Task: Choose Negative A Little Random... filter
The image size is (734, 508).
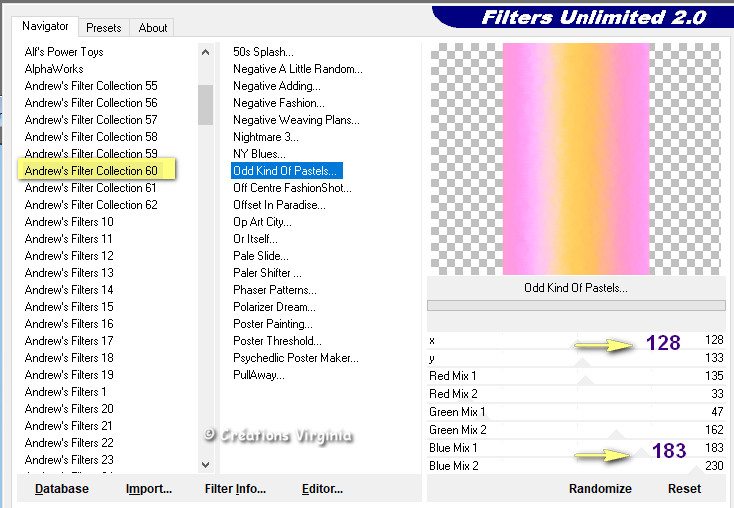Action: 298,69
